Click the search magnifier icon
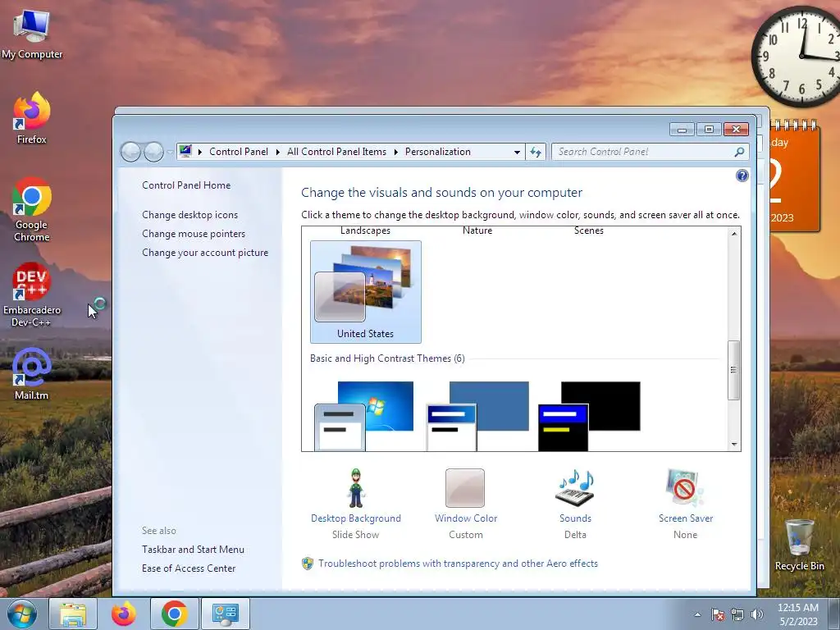The width and height of the screenshot is (840, 630). point(739,152)
